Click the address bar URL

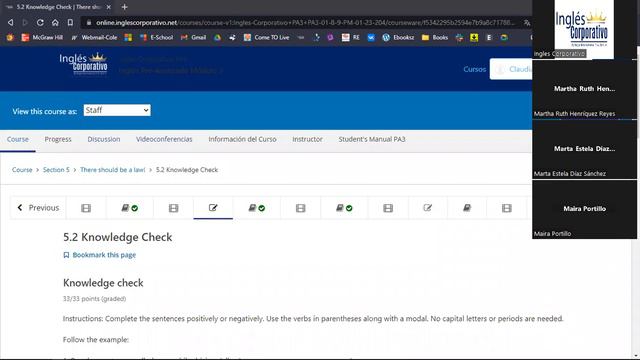pyautogui.click(x=305, y=22)
